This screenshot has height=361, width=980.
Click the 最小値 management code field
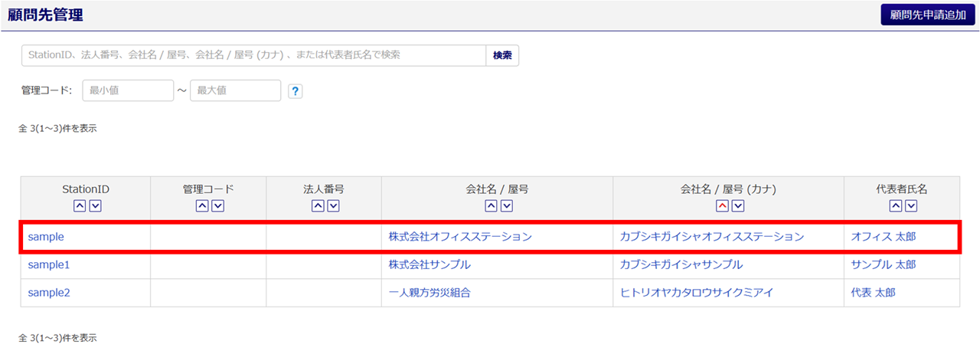(x=128, y=90)
